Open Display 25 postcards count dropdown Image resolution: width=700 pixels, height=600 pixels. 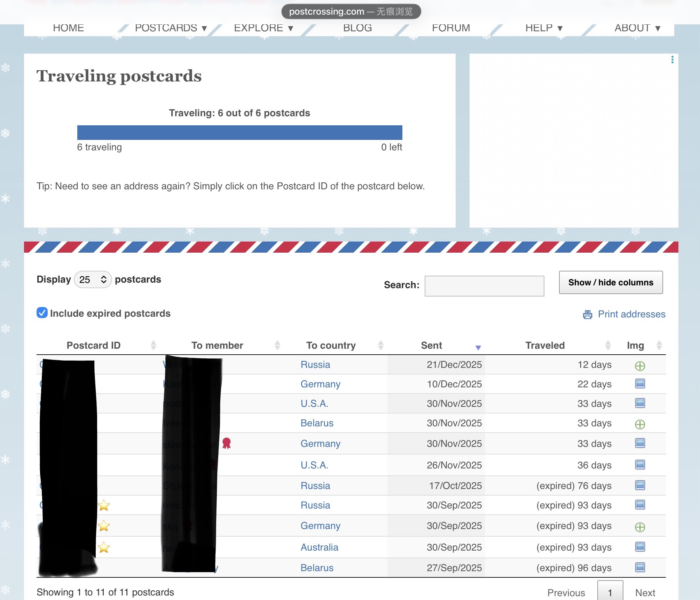(x=93, y=279)
